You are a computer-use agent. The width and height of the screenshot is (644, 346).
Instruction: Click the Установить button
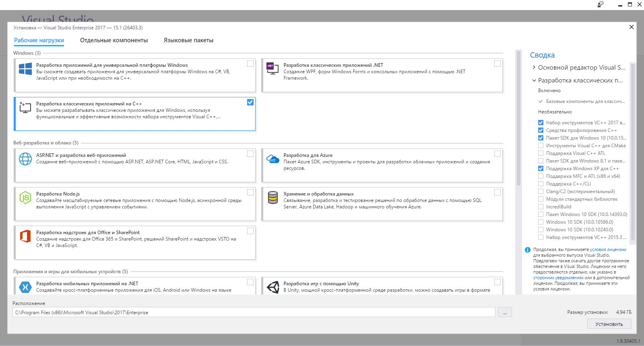tap(609, 324)
